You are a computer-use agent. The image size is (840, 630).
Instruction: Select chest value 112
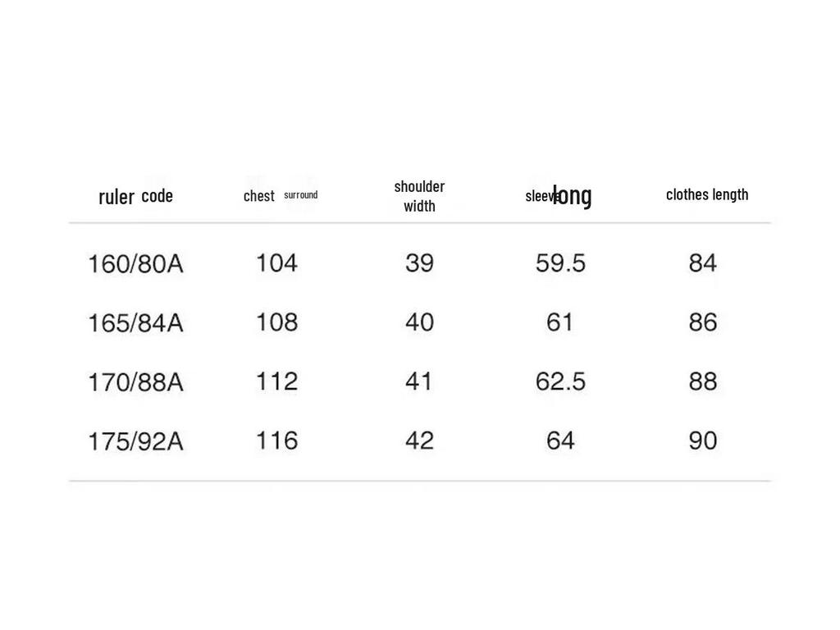pos(276,381)
